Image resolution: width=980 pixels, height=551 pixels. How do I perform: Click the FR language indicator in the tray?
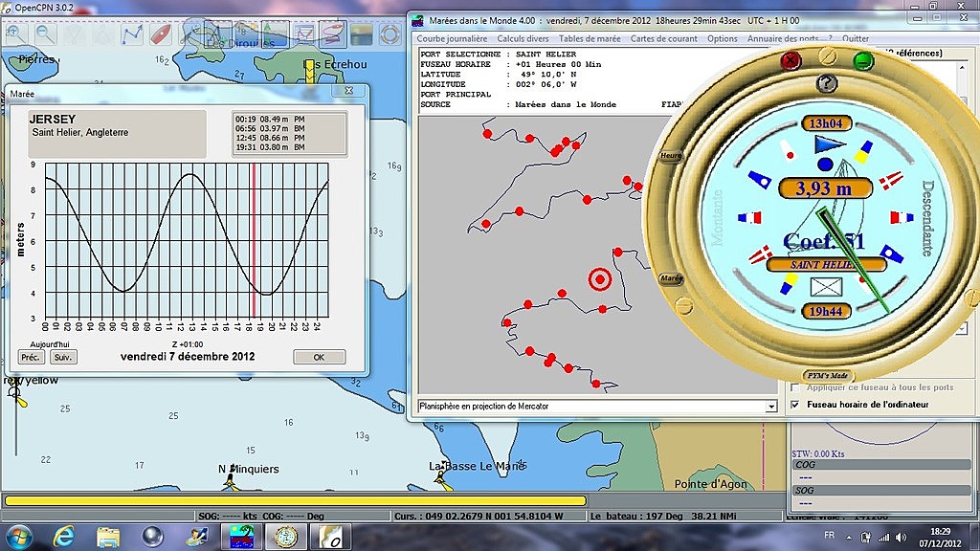click(829, 536)
